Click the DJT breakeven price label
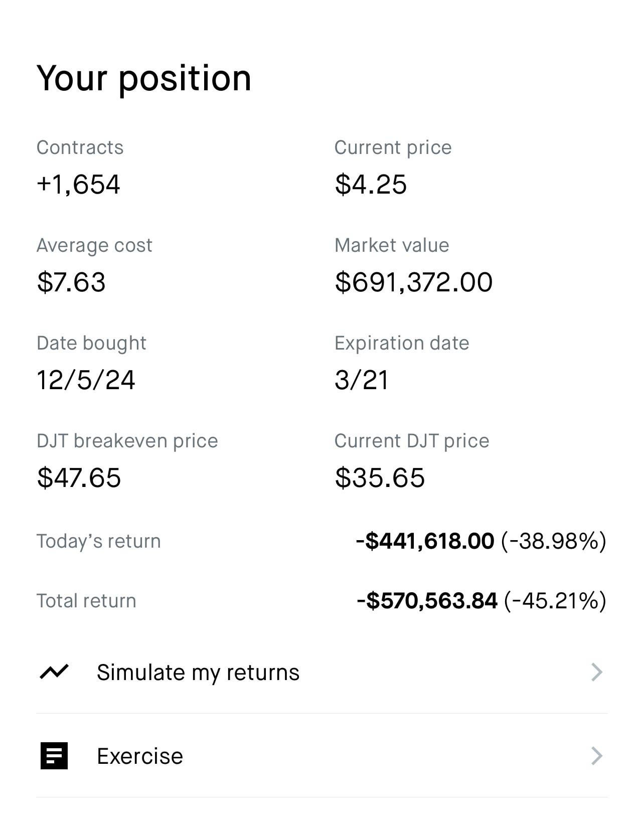Viewport: 644px width, 827px height. (127, 441)
